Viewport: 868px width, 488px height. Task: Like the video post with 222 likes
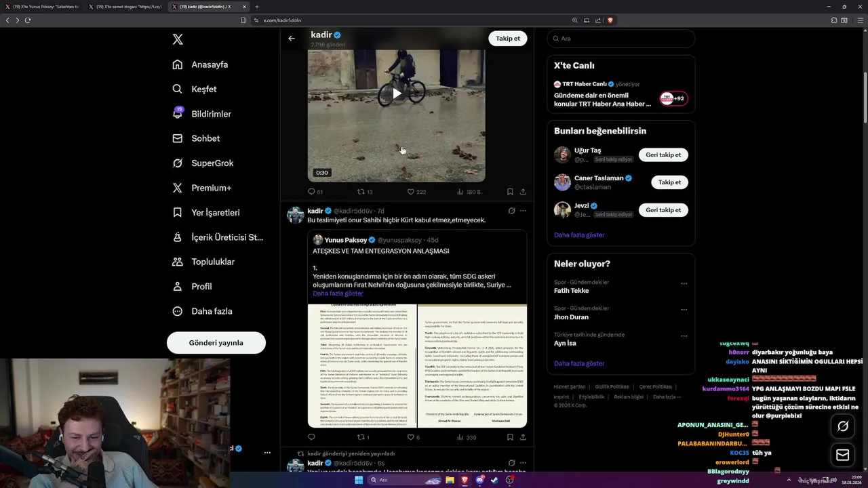click(x=416, y=192)
